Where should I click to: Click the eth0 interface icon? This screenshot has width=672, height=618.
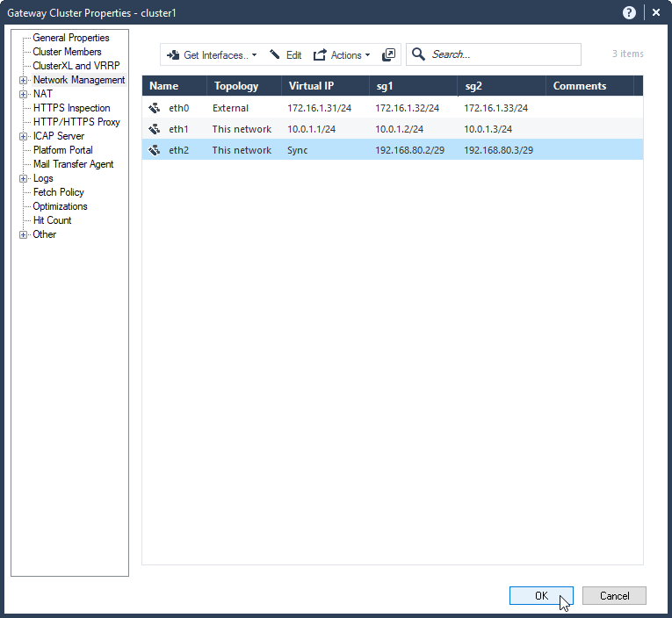[155, 108]
